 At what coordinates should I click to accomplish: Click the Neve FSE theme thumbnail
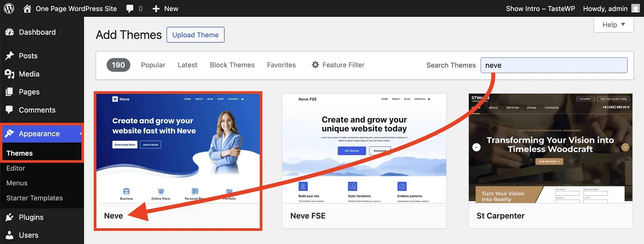(x=364, y=148)
